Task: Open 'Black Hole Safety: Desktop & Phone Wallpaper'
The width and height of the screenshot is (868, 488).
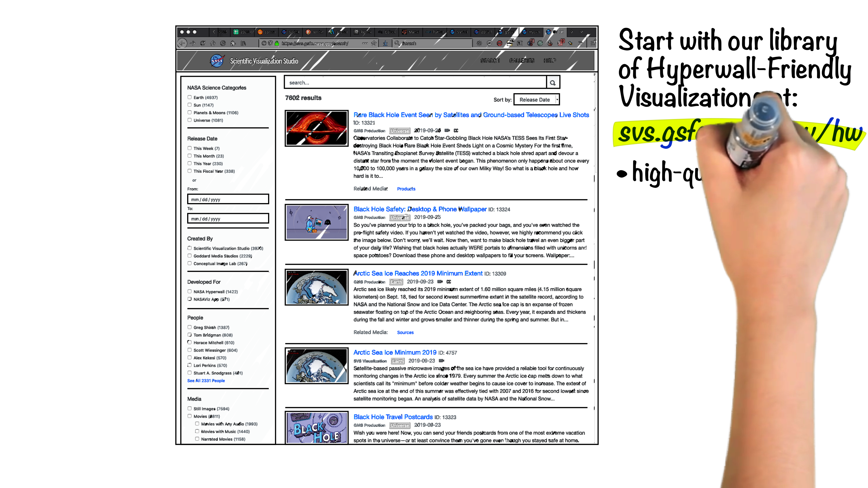Action: 420,209
